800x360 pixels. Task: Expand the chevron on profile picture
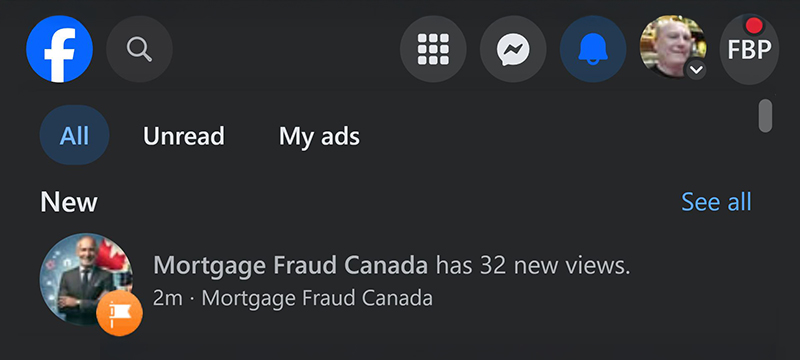click(696, 69)
